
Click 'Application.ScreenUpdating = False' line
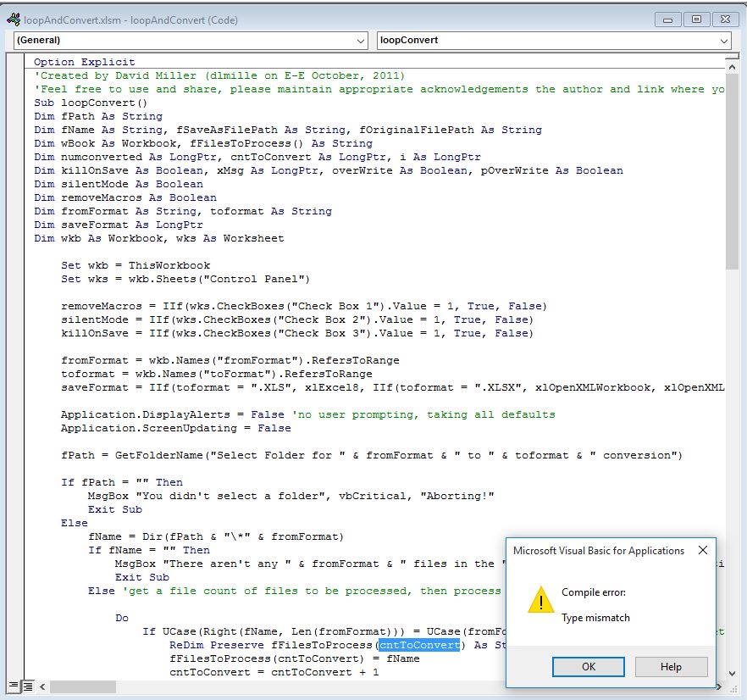[176, 428]
